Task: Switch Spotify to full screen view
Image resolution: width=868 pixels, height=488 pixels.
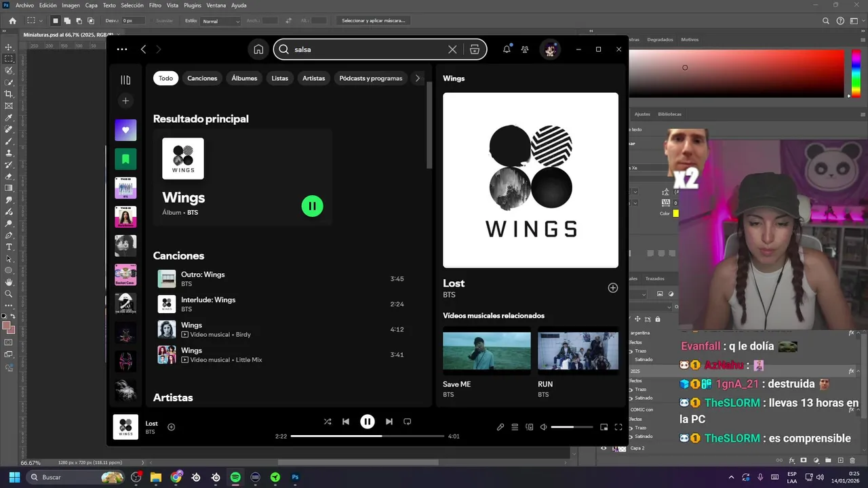Action: tap(618, 427)
